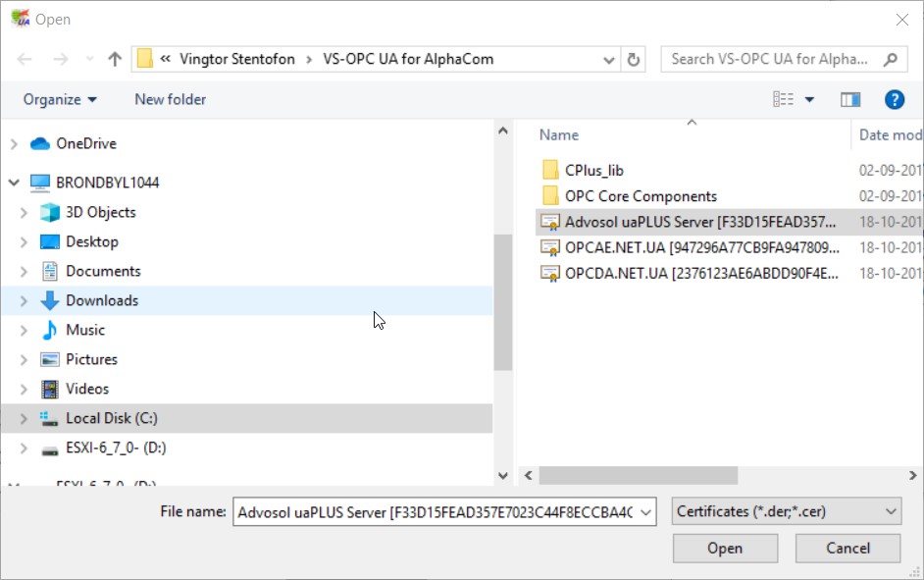Select the OPCAE.NET.UA certificate file

click(701, 246)
